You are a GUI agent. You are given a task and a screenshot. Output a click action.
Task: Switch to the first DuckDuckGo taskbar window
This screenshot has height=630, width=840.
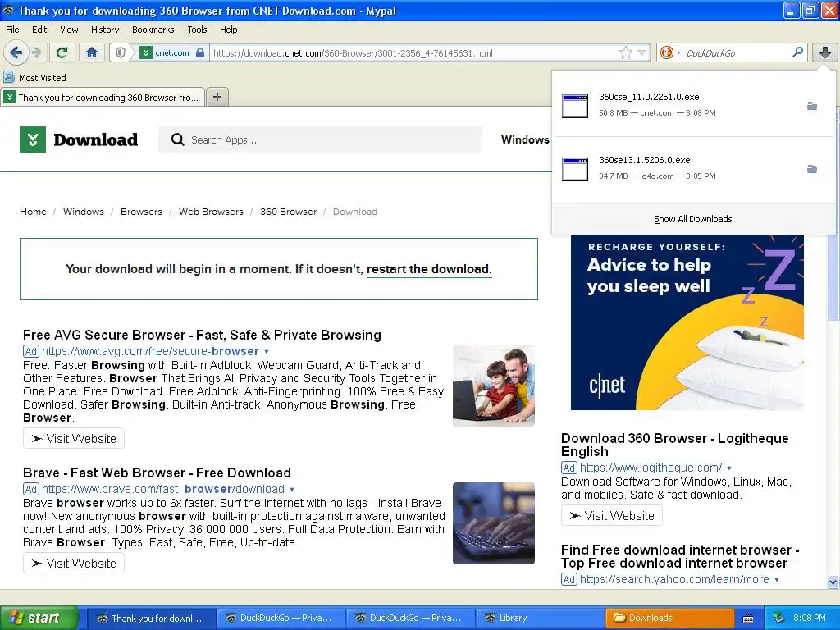[x=281, y=618]
